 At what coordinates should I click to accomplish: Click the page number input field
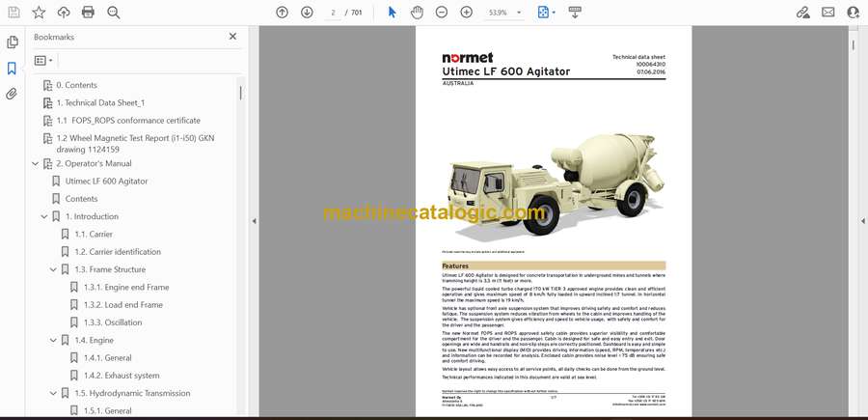tap(333, 13)
